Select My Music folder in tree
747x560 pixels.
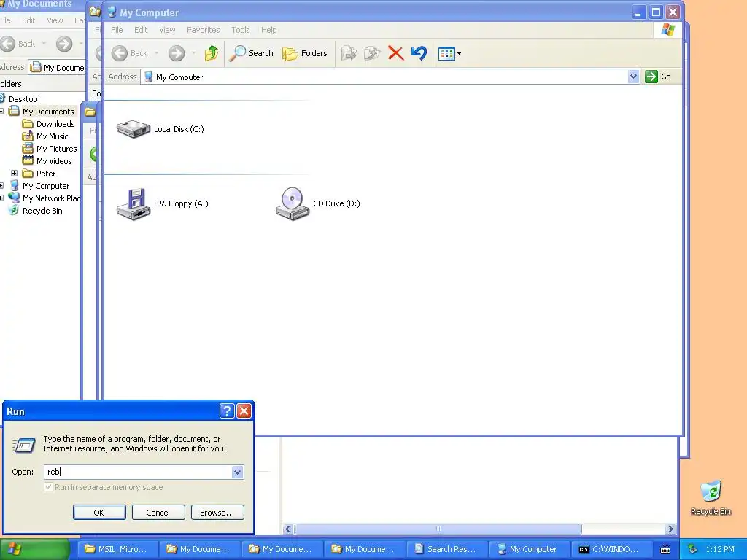pos(52,136)
